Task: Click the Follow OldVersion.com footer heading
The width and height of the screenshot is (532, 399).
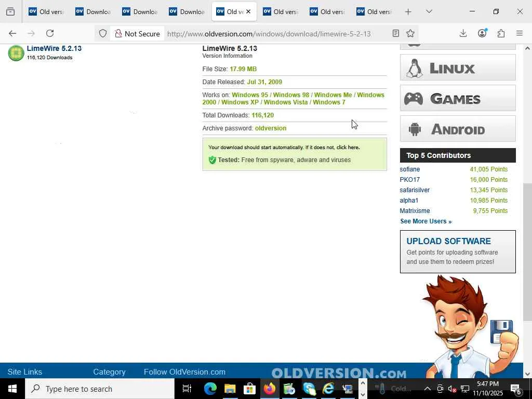Action: coord(184,372)
